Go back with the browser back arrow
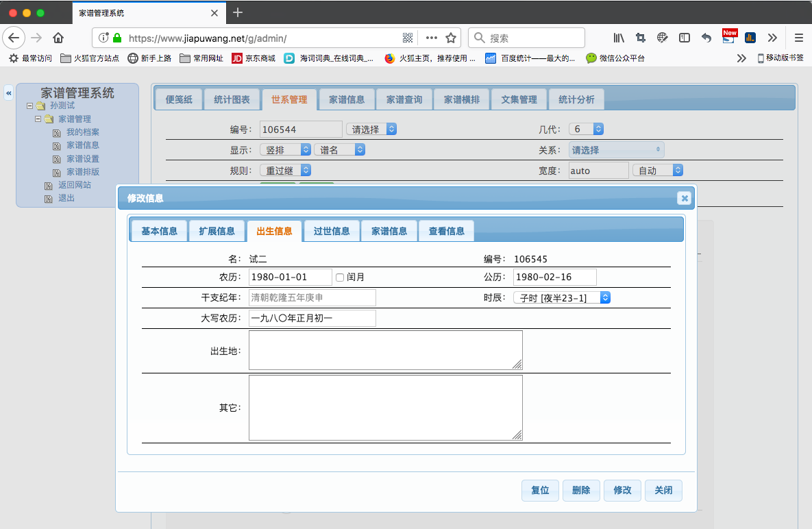 pyautogui.click(x=14, y=38)
